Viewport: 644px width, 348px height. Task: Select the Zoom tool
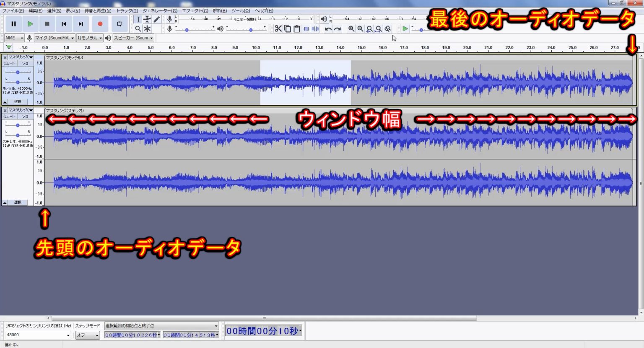(138, 29)
